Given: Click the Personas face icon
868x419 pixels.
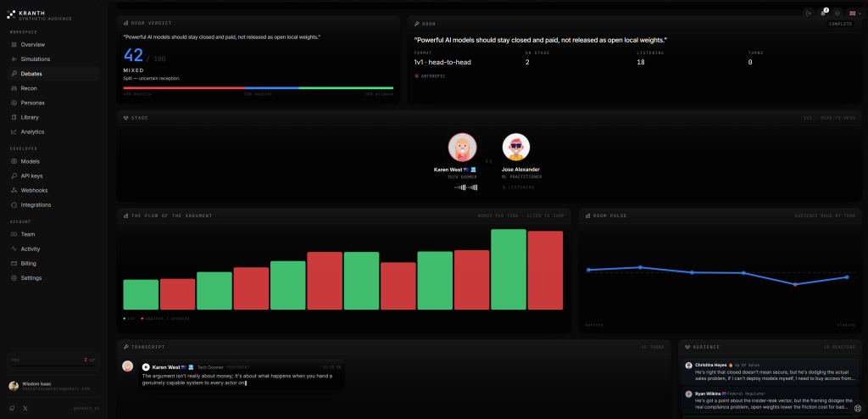Looking at the screenshot, I should point(14,103).
